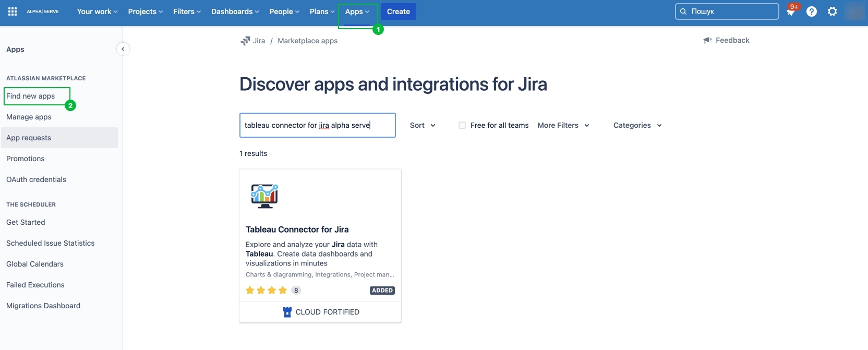868x350 pixels.
Task: Click the Feedback megaphone icon
Action: 708,40
